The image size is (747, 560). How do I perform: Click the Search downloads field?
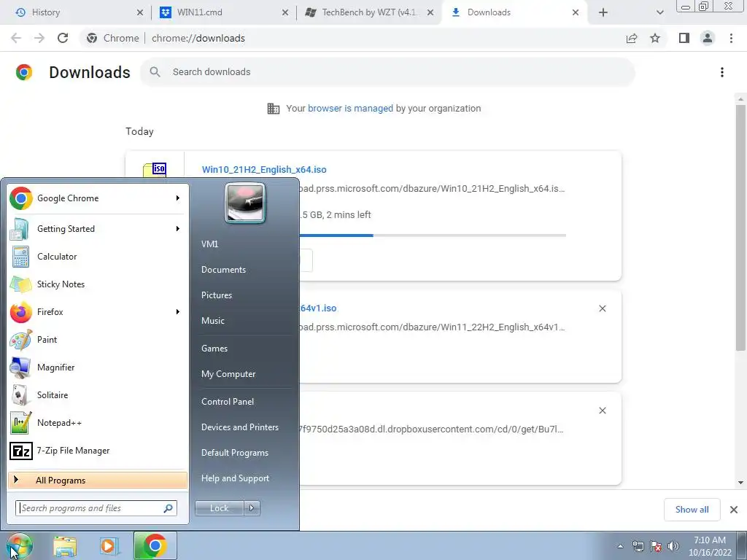387,72
